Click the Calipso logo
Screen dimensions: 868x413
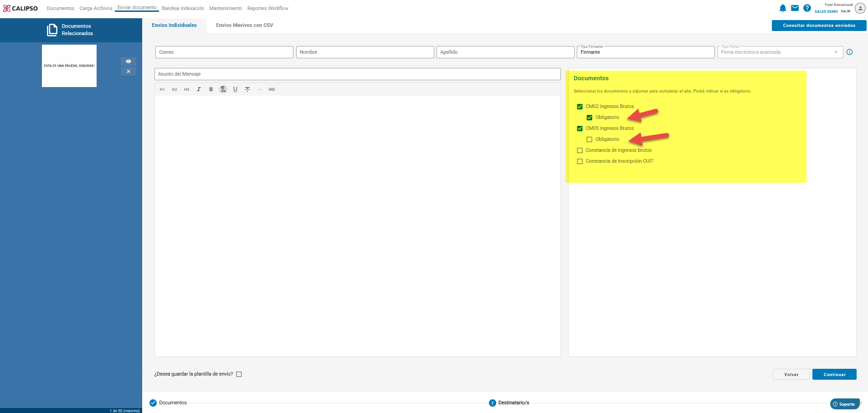coord(21,8)
